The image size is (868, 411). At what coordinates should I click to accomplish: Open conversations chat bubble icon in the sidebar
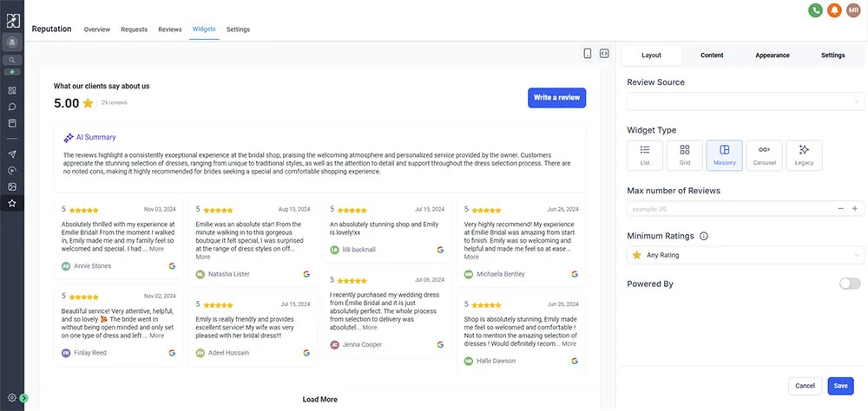point(12,107)
